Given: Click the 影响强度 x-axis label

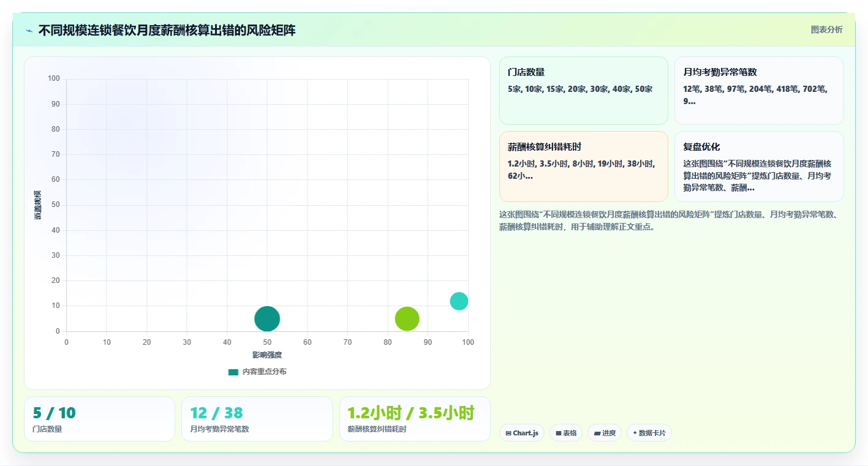Looking at the screenshot, I should (x=267, y=355).
